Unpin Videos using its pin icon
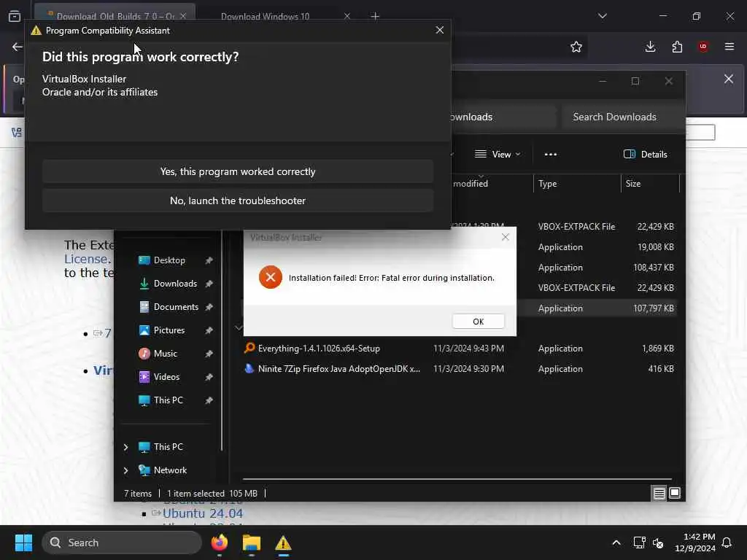Screen dimensions: 747x560 pyautogui.click(x=209, y=377)
